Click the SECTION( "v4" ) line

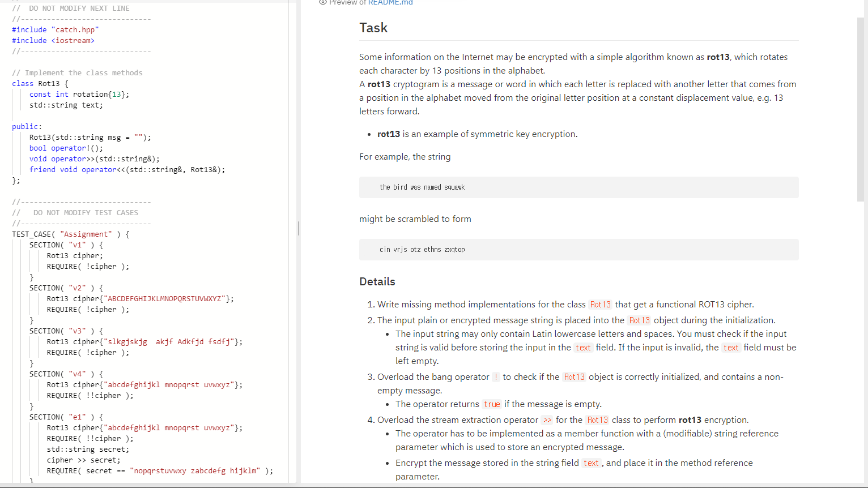click(x=66, y=374)
